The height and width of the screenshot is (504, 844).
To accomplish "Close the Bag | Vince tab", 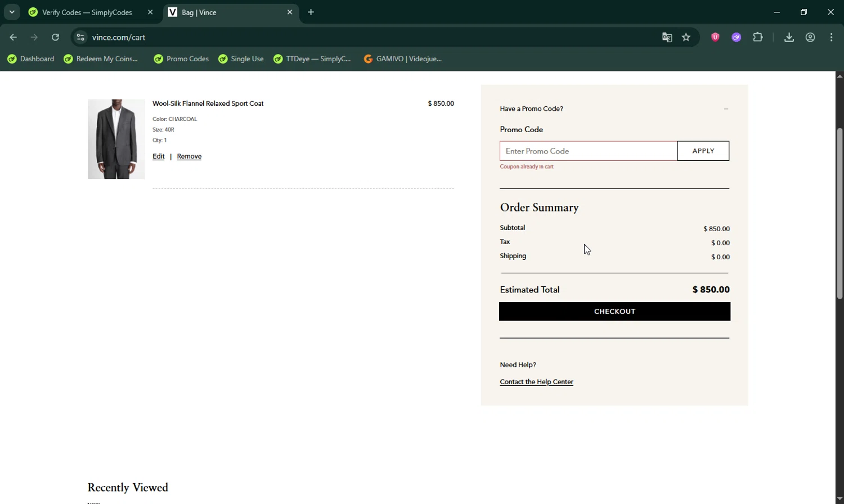I will [x=290, y=12].
